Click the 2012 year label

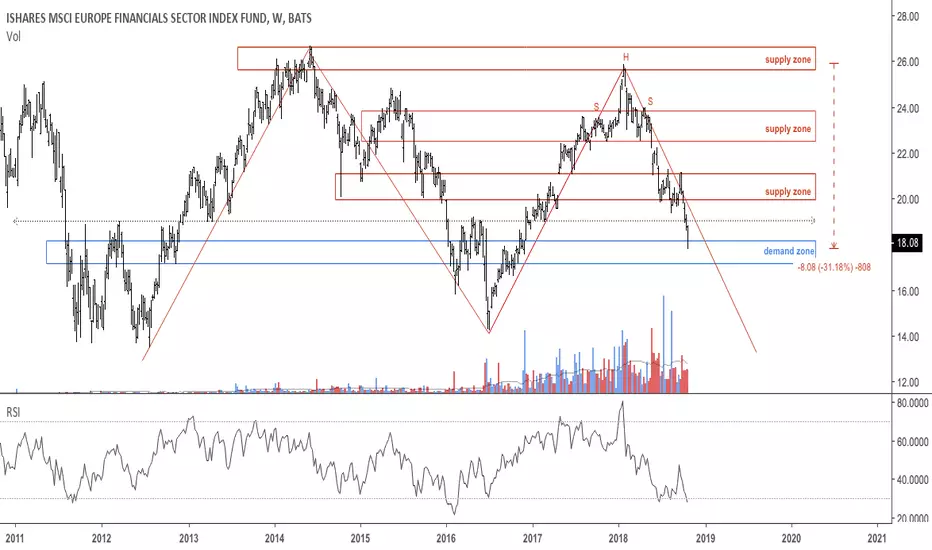(102, 538)
